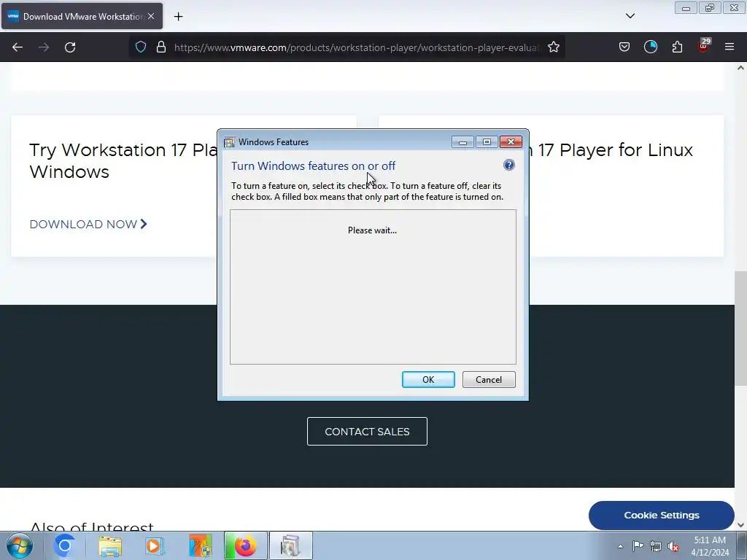Show hidden system tray icons

click(x=620, y=546)
